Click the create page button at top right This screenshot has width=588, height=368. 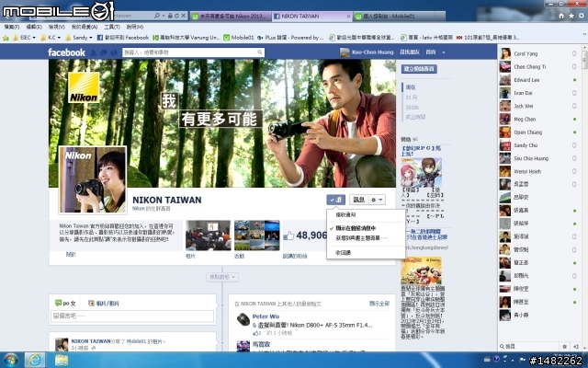419,69
